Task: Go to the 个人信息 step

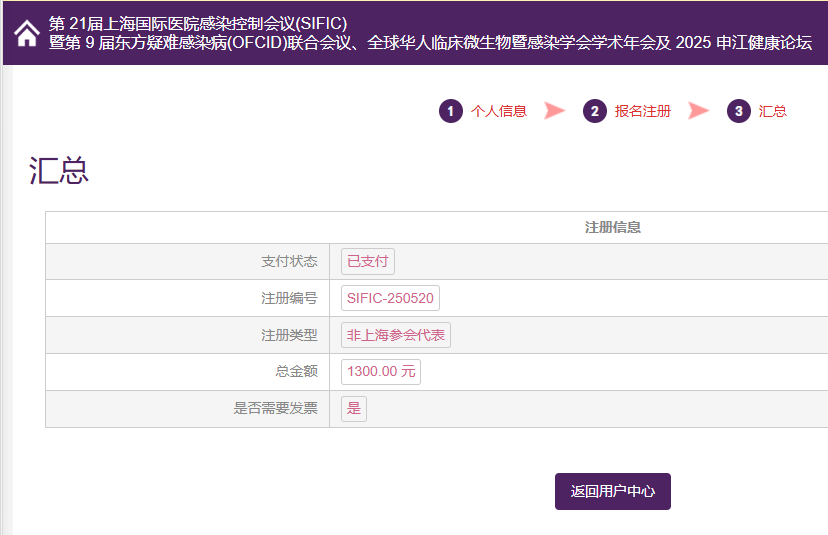Action: [x=498, y=111]
